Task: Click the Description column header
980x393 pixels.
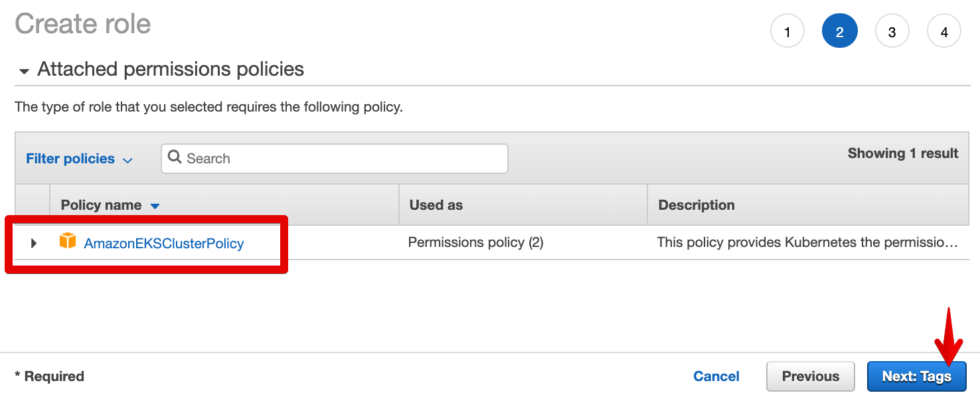Action: pos(696,205)
